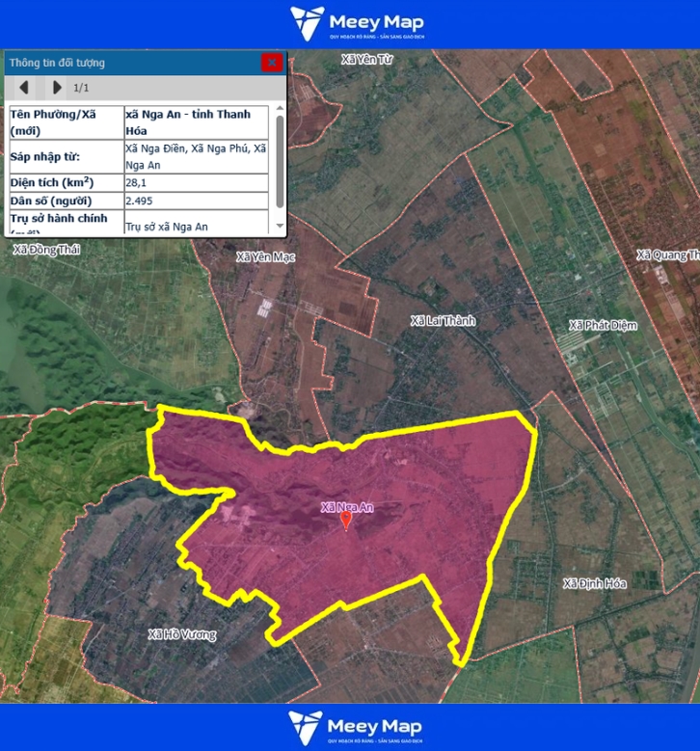The height and width of the screenshot is (751, 700).
Task: Select the Xã Hồ Vương map label
Action: coord(182,634)
